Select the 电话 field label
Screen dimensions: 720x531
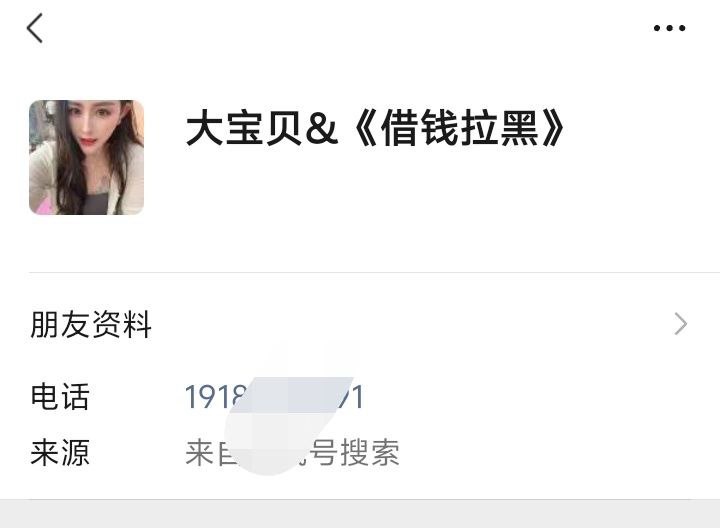[x=60, y=396]
